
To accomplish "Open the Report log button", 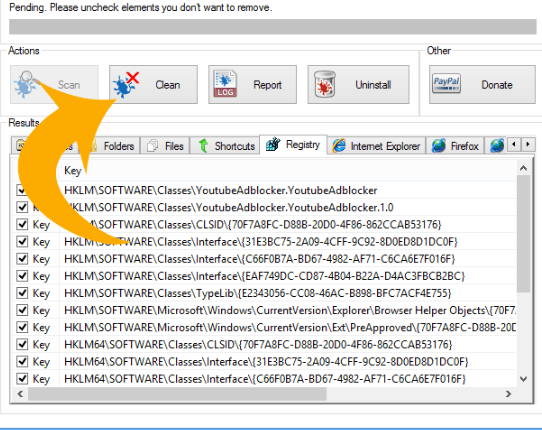I will (x=252, y=84).
